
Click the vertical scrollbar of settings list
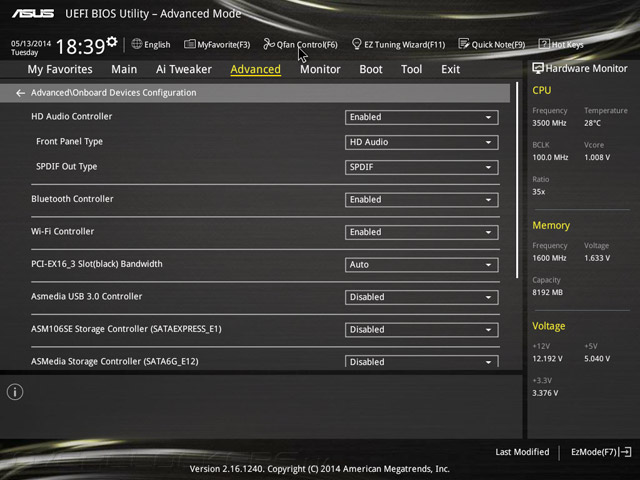point(517,180)
